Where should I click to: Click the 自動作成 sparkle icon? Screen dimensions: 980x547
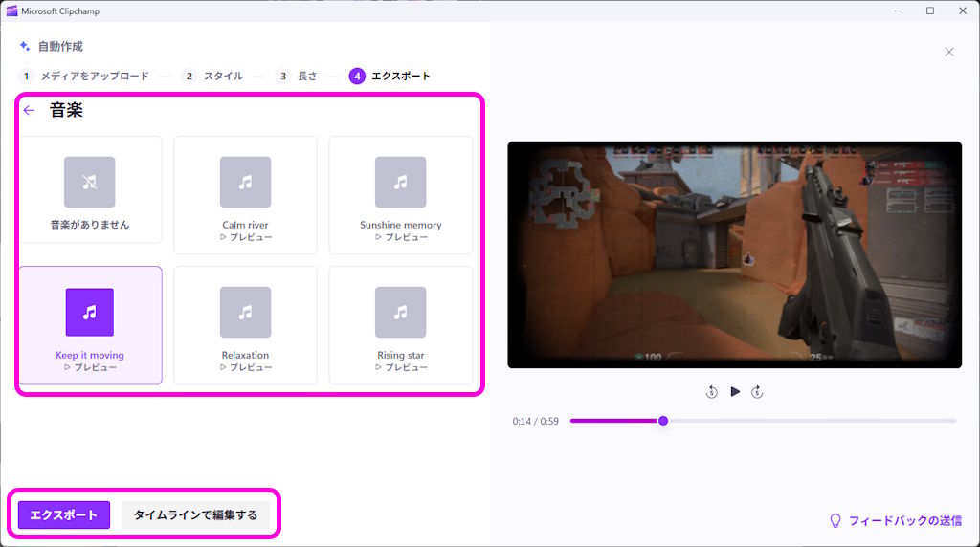[x=24, y=46]
